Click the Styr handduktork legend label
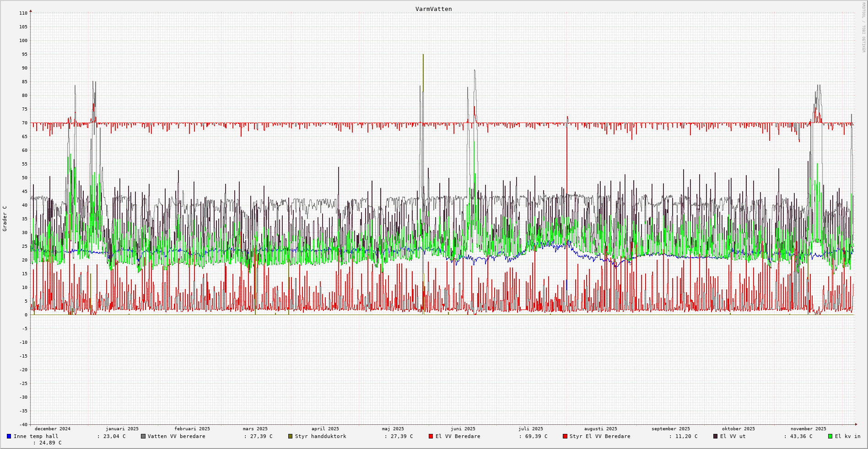Screen dimensions: 868x449 click(x=320, y=436)
